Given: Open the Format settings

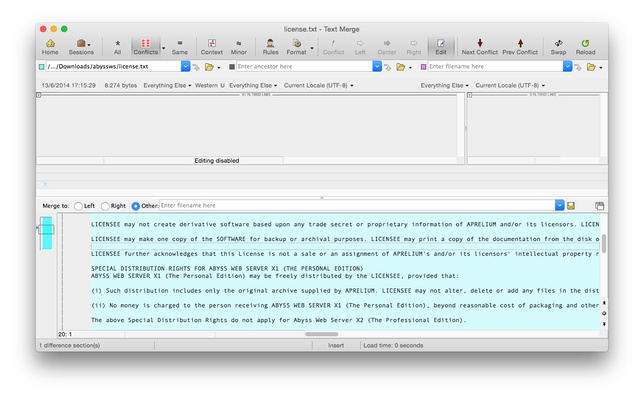Looking at the screenshot, I should [x=297, y=47].
